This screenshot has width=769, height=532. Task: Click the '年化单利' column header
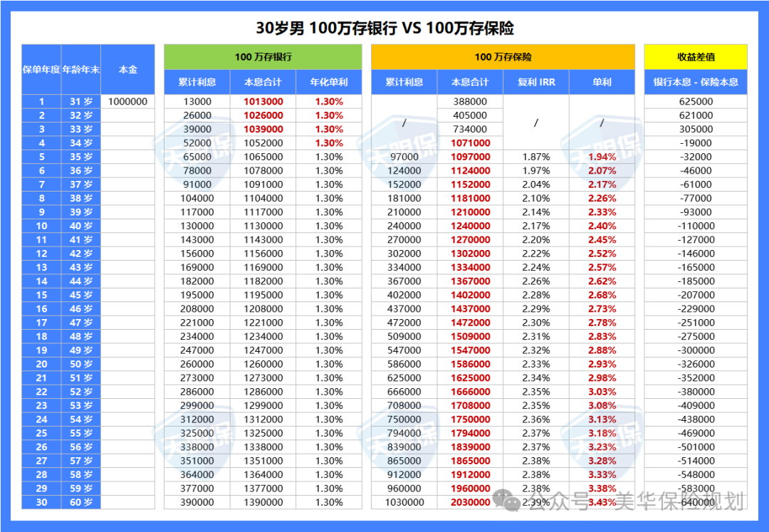pyautogui.click(x=328, y=82)
